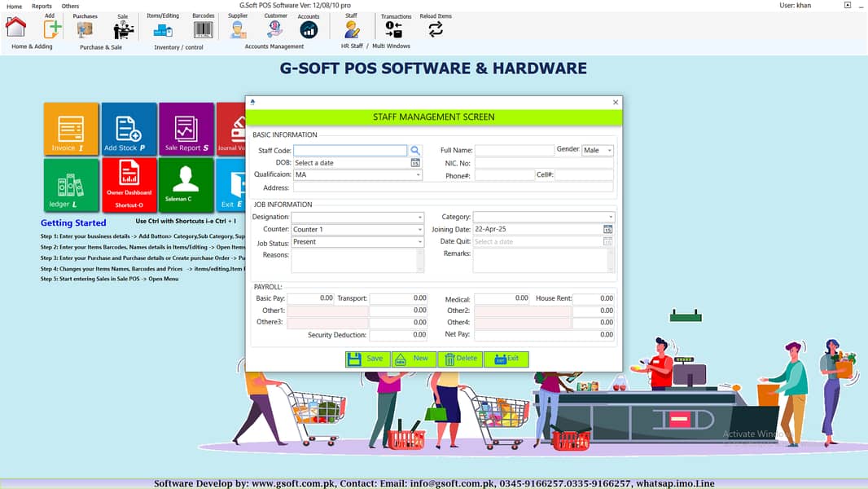
Task: Open the Joining Date calendar icon
Action: point(607,229)
